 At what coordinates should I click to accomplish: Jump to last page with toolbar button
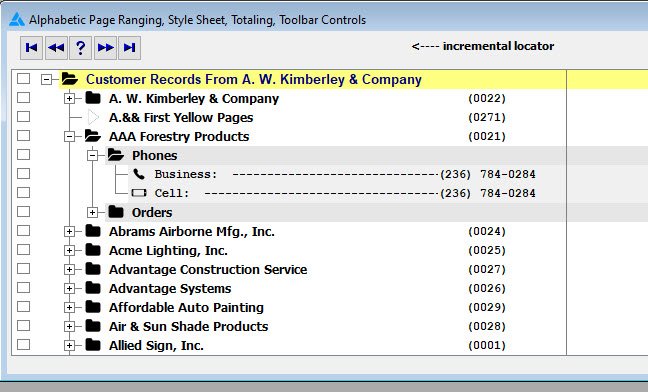pyautogui.click(x=129, y=48)
